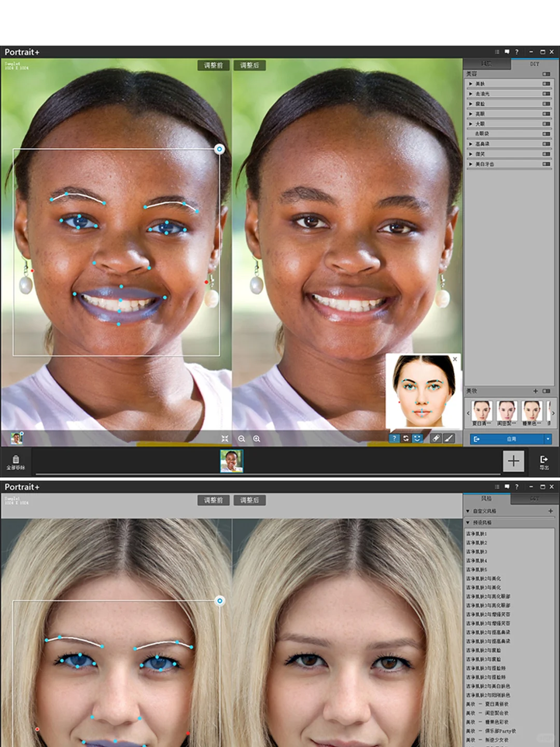Switch to the DIY tab in top window

(x=534, y=64)
